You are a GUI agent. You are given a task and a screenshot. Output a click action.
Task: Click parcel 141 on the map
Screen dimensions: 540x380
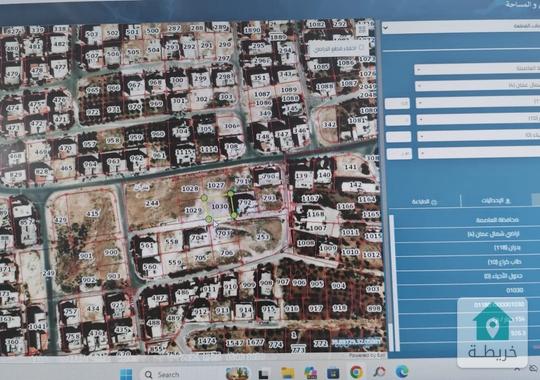(350, 167)
